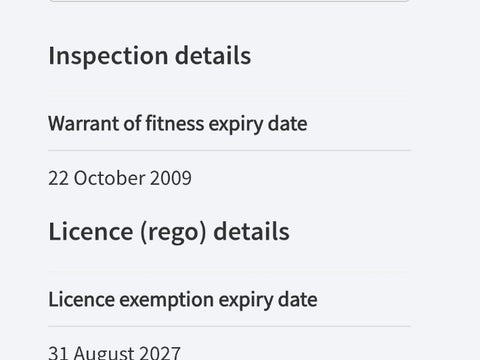Screen dimensions: 480x360
Task: Click the 22 October 2009 date value
Action: pyautogui.click(x=120, y=178)
